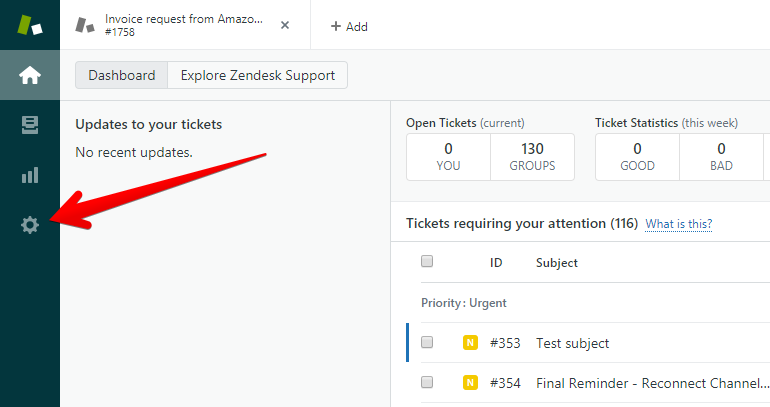Screen dimensions: 770x407
Task: Add a new tab with + Add
Action: coord(349,27)
